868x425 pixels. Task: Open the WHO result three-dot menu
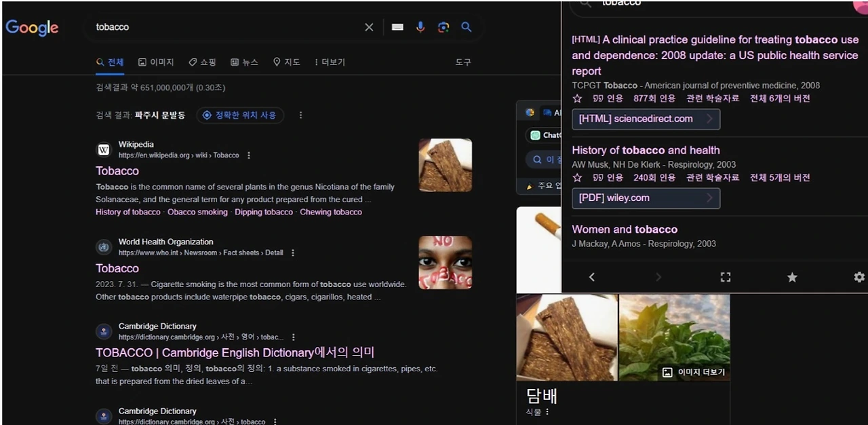point(293,253)
